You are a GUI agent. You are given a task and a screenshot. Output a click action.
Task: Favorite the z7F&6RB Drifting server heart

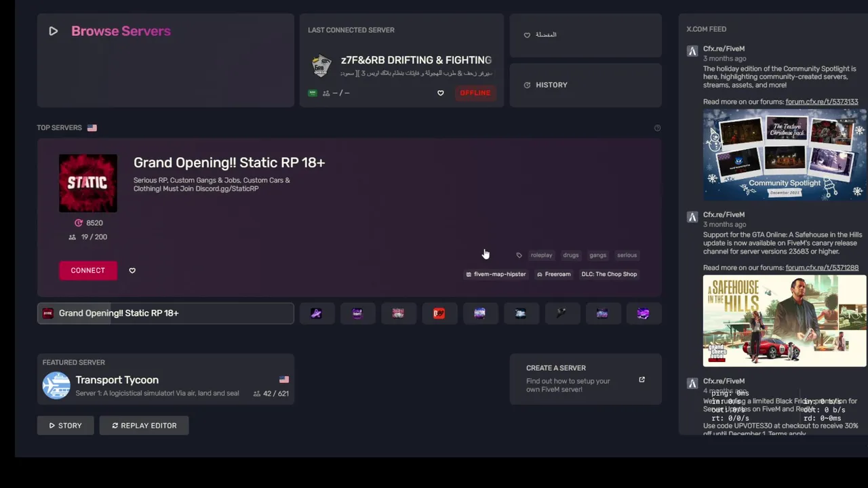click(440, 93)
